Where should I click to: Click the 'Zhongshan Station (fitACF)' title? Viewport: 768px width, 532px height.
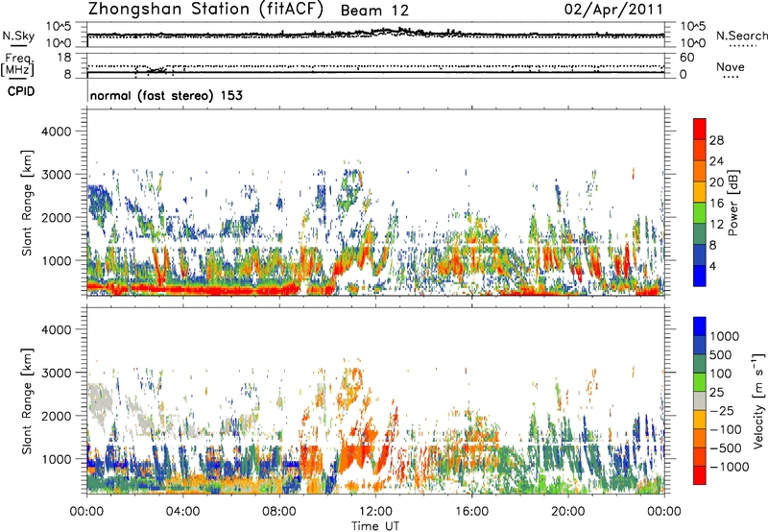click(x=205, y=9)
